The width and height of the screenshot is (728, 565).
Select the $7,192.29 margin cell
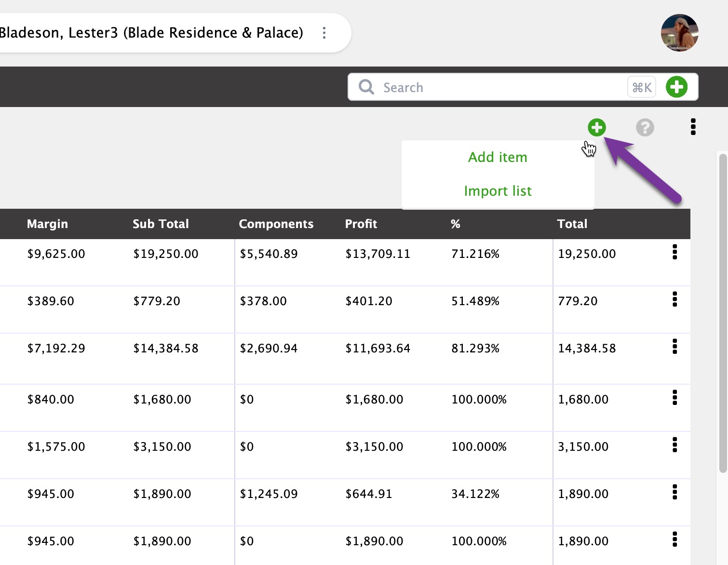pos(56,348)
